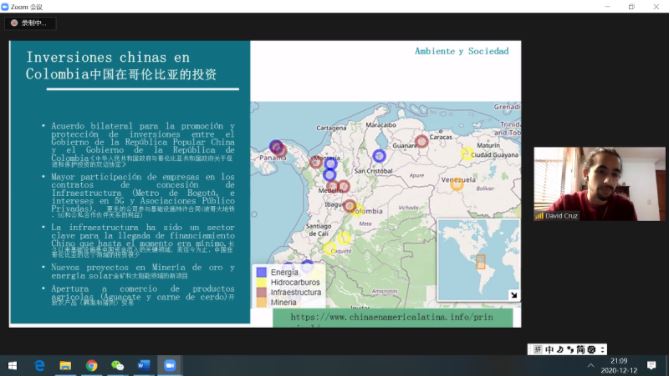The height and width of the screenshot is (377, 670).
Task: Switch to Word in the taskbar
Action: coord(144,365)
